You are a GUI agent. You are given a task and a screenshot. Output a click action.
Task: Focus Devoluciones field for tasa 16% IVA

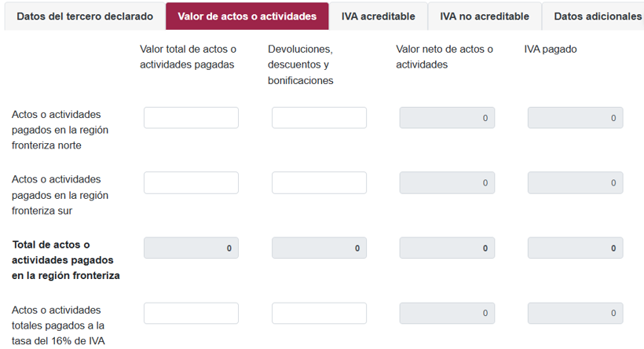click(x=319, y=313)
